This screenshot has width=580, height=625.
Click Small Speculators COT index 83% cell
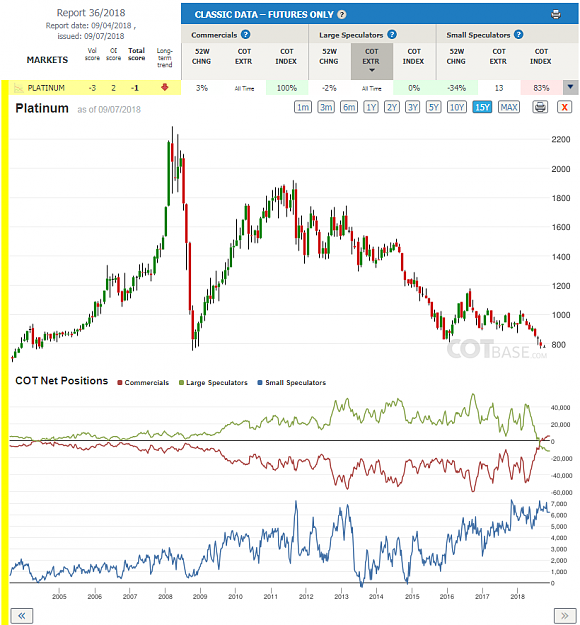point(541,88)
